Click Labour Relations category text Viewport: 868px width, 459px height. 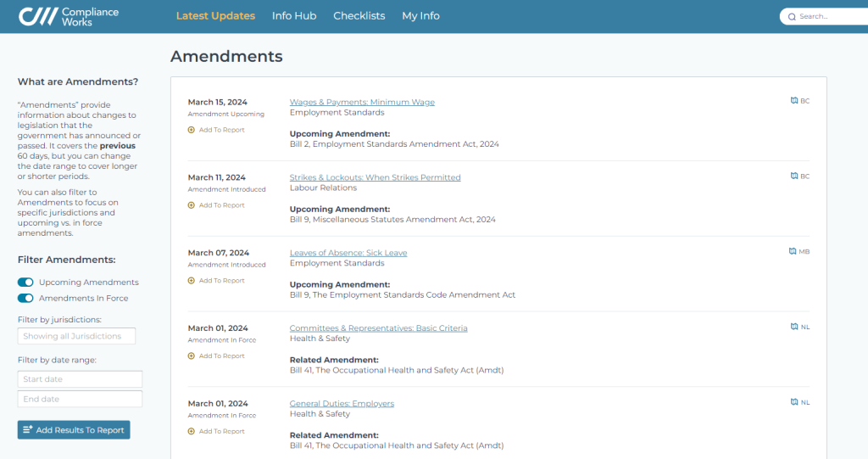tap(323, 188)
